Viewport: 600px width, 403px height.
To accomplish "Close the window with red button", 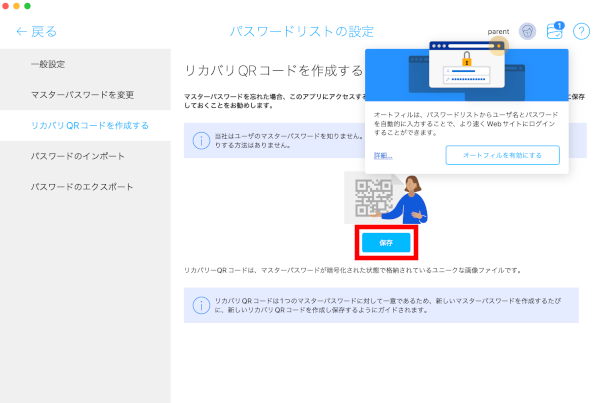I will tap(5, 6).
